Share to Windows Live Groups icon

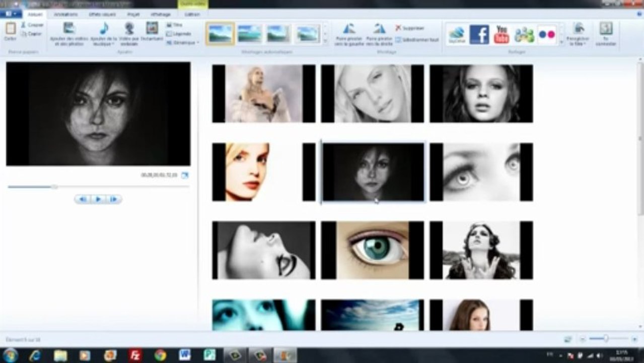point(524,34)
